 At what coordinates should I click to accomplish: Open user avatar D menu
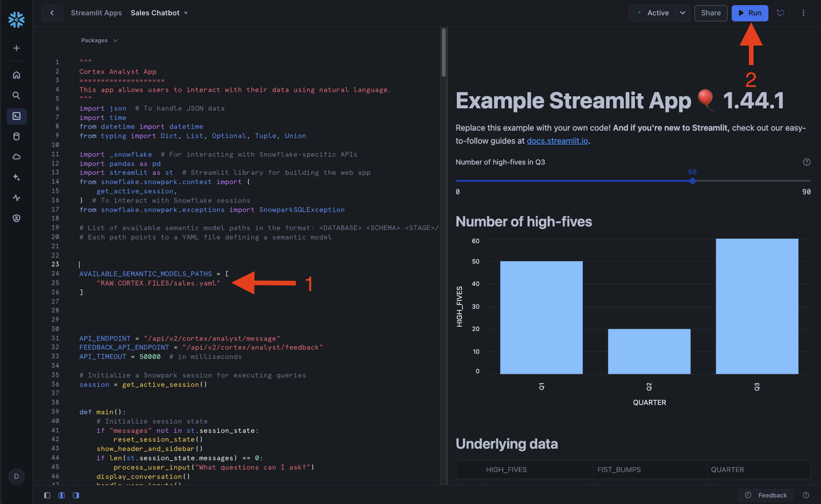point(16,476)
